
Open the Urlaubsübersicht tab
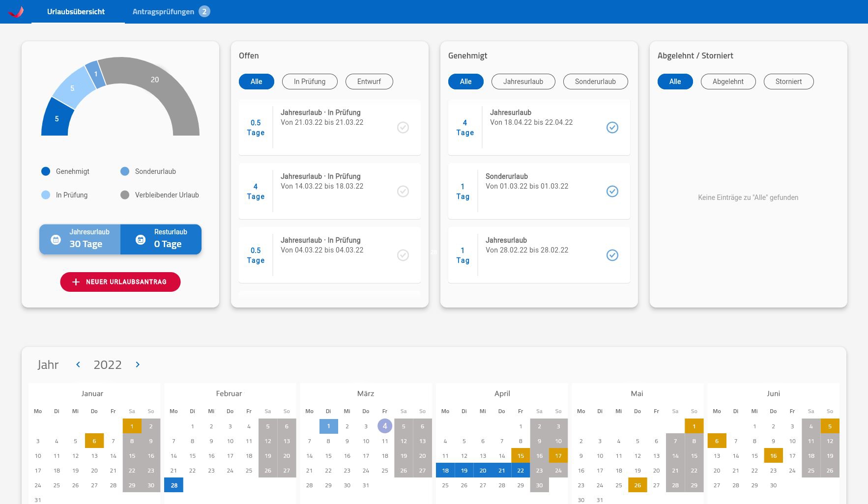point(76,12)
